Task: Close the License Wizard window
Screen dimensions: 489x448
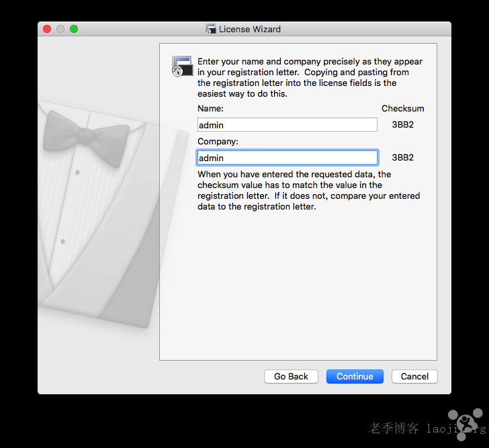Action: click(47, 29)
